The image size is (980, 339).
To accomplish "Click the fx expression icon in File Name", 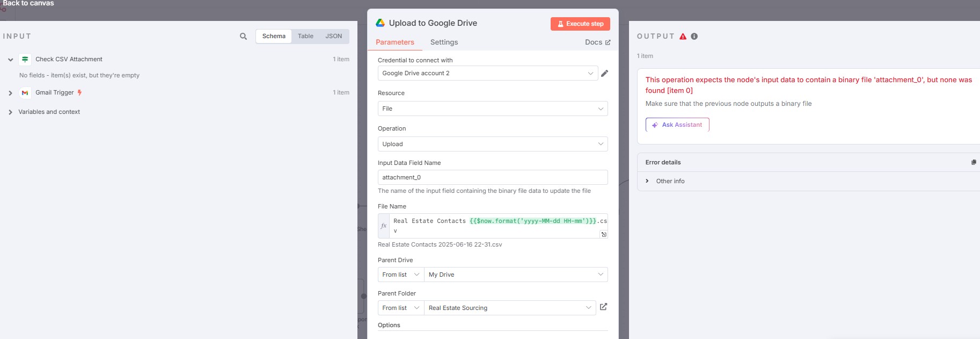I will pyautogui.click(x=384, y=226).
